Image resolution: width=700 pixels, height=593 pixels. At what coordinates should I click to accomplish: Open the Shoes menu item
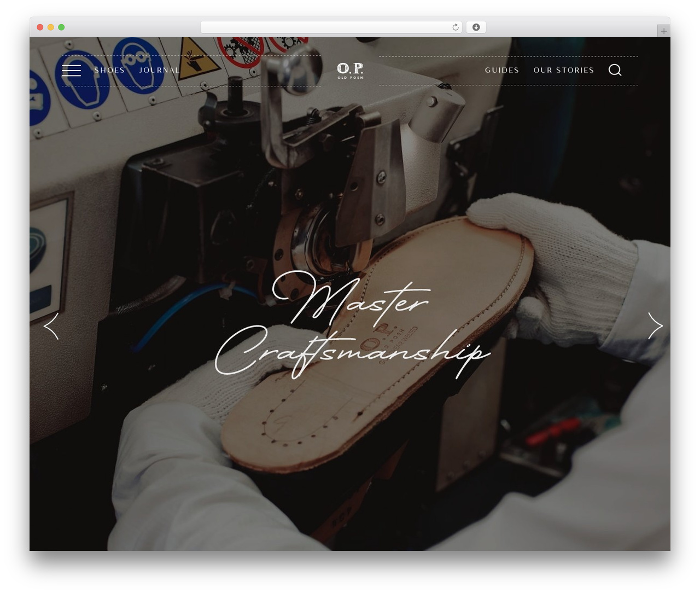pos(109,70)
